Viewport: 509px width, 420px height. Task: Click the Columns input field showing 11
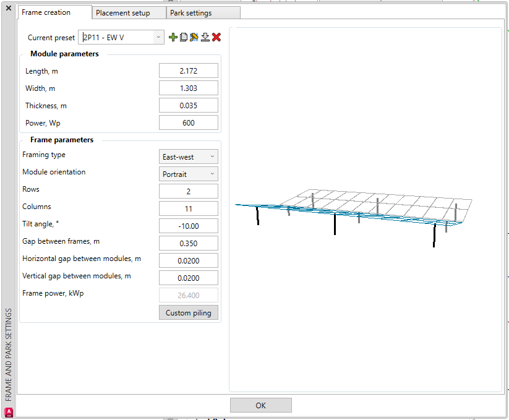189,208
